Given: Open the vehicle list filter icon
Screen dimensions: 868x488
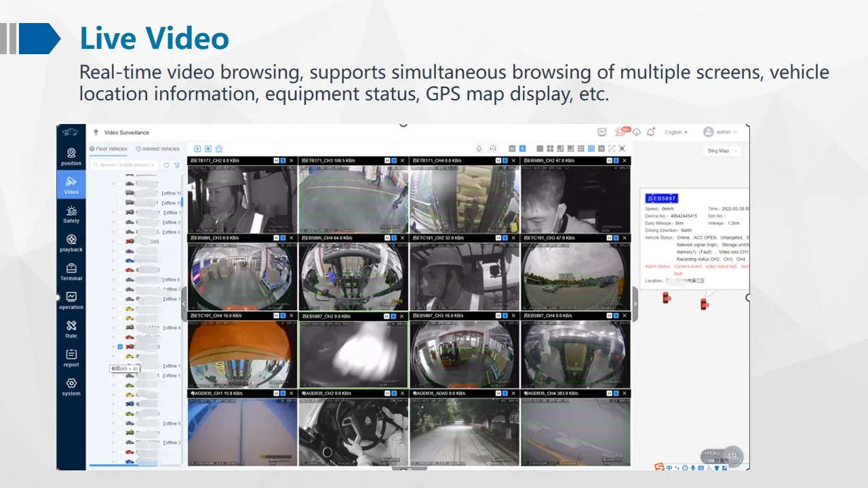Looking at the screenshot, I should (176, 165).
